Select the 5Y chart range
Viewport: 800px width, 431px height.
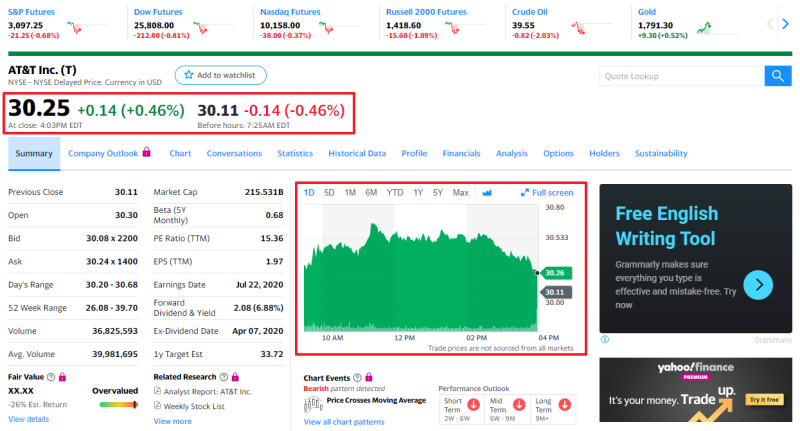(x=438, y=193)
